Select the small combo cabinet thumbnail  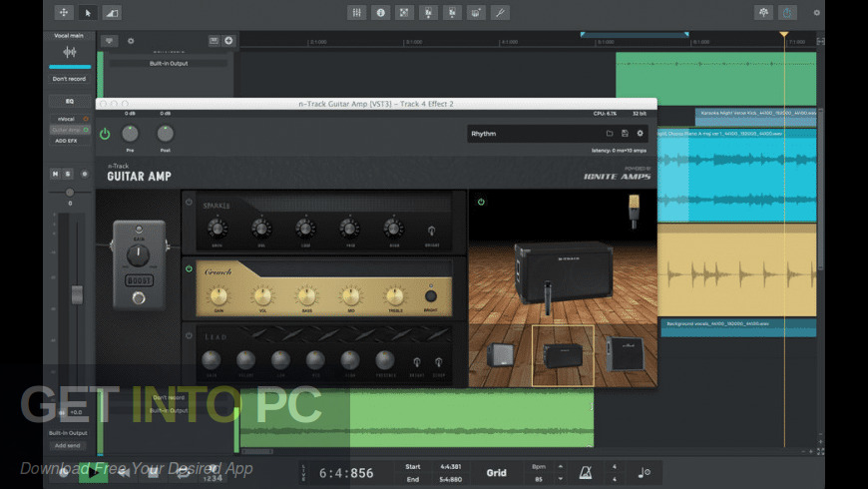[x=500, y=355]
